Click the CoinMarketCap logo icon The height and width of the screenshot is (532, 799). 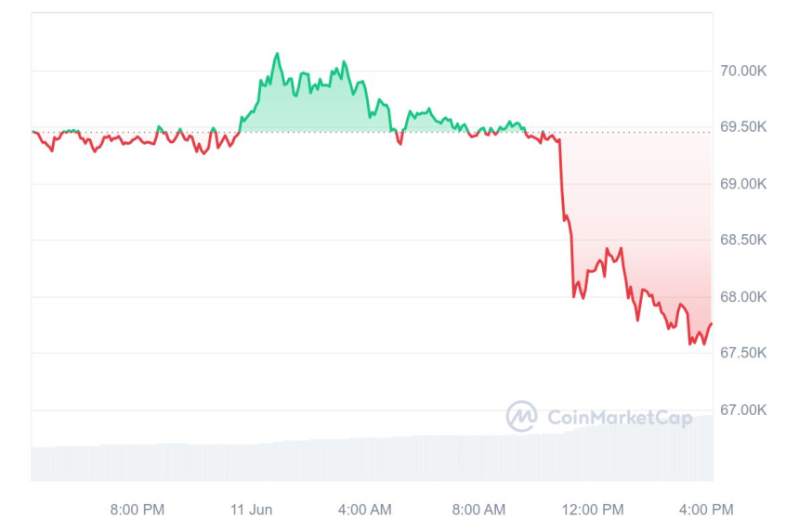(521, 416)
